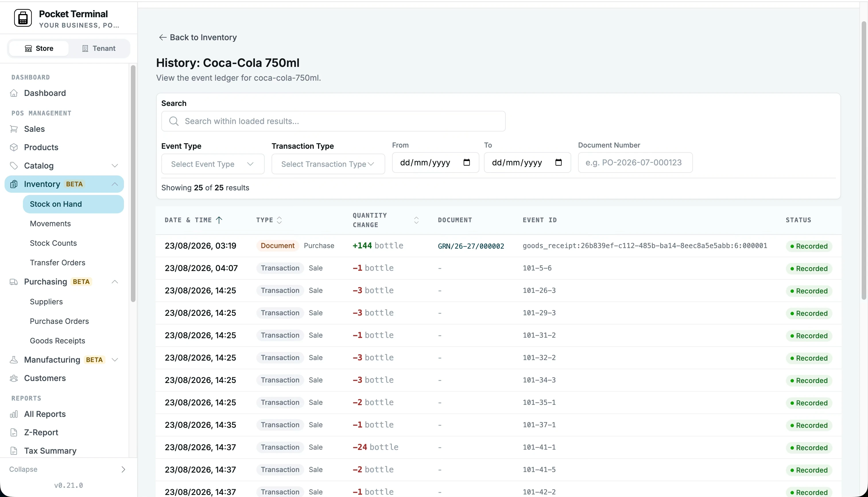The width and height of the screenshot is (868, 497).
Task: Select event ID 101-41-1 text
Action: (539, 447)
